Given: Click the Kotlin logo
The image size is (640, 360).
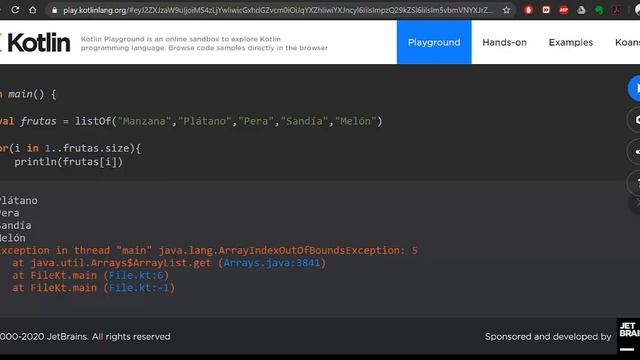Looking at the screenshot, I should pos(36,42).
